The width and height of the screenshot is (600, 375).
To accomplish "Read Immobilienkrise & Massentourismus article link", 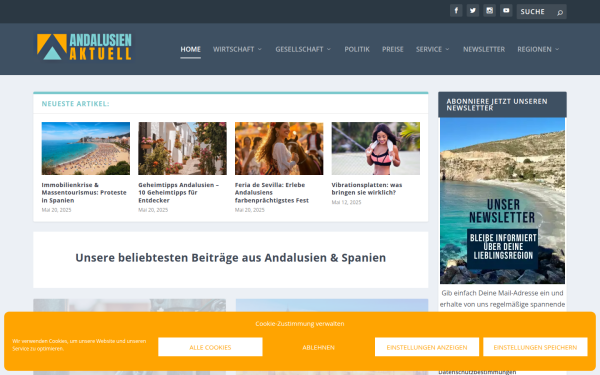I will point(84,192).
